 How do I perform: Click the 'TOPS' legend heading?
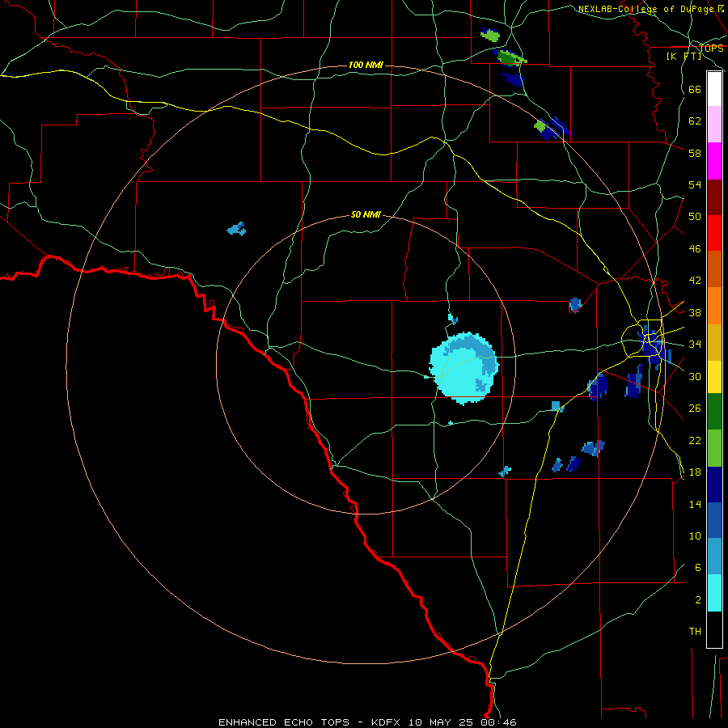(711, 49)
